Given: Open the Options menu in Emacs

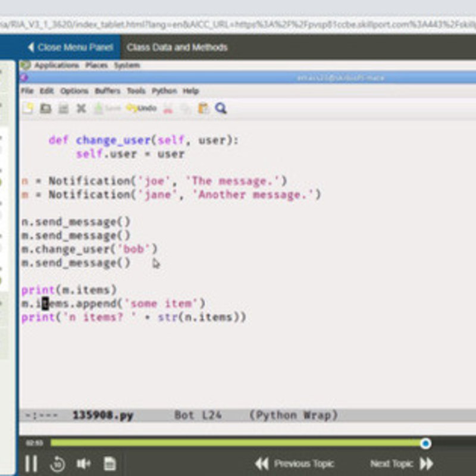Looking at the screenshot, I should pos(74,91).
